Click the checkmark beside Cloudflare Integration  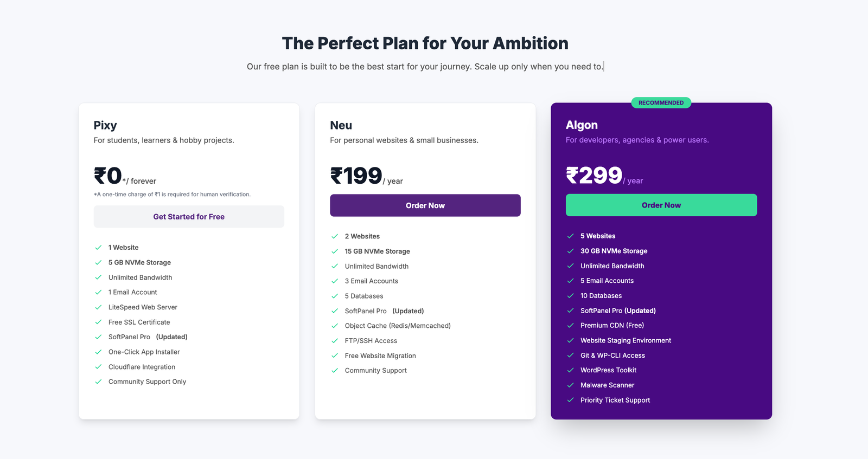pos(98,367)
